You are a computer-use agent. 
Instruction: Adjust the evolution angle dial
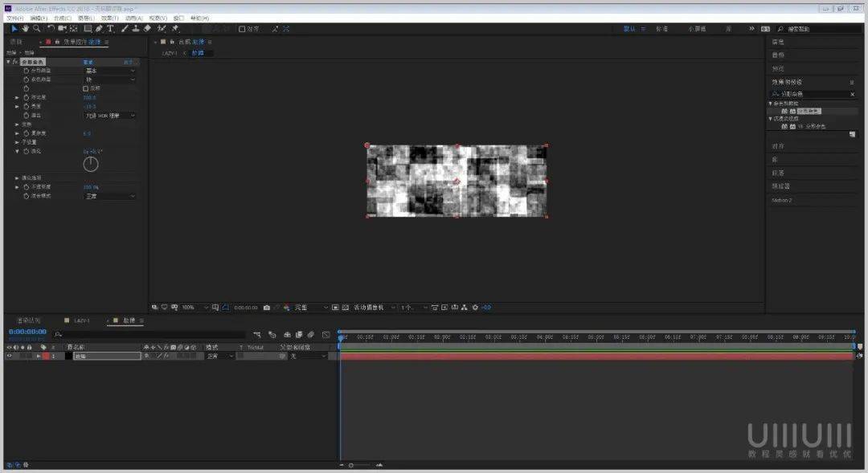pos(91,164)
